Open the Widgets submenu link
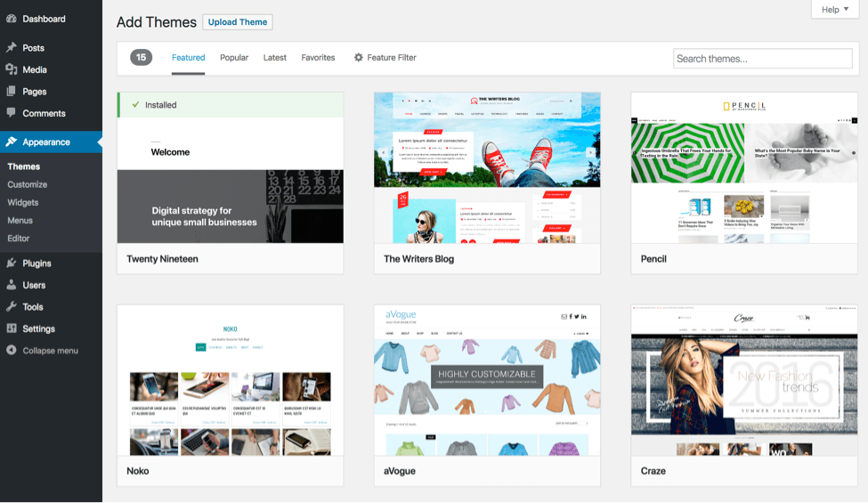 [22, 202]
